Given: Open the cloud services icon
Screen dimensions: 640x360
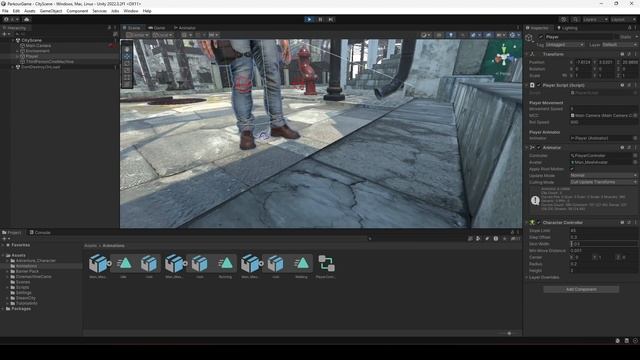Looking at the screenshot, I should point(27,19).
